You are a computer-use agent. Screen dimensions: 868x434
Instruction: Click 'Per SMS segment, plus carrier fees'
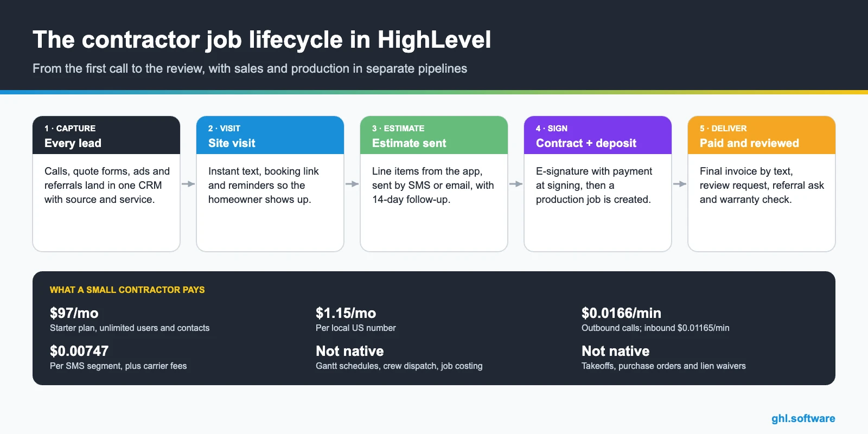118,366
